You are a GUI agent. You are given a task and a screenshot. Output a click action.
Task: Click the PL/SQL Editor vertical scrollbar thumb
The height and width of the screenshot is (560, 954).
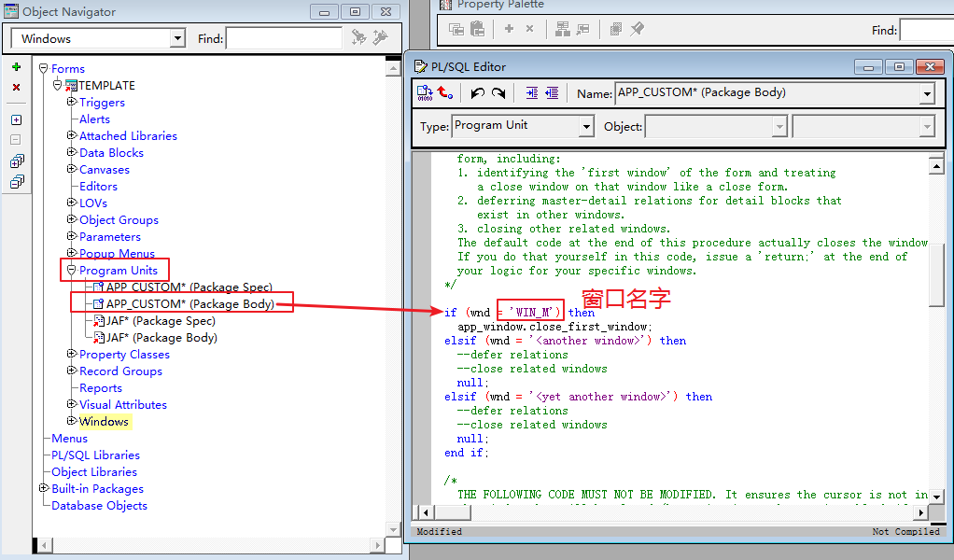[936, 273]
